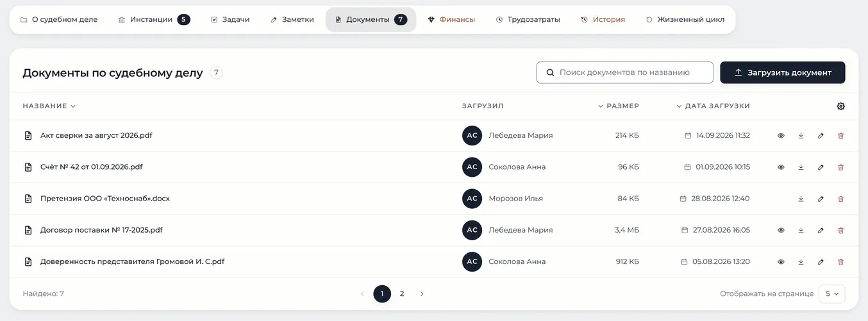This screenshot has width=868, height=321.
Task: Open file name Акт сверки за август 2026.pdf
Action: pyautogui.click(x=96, y=136)
